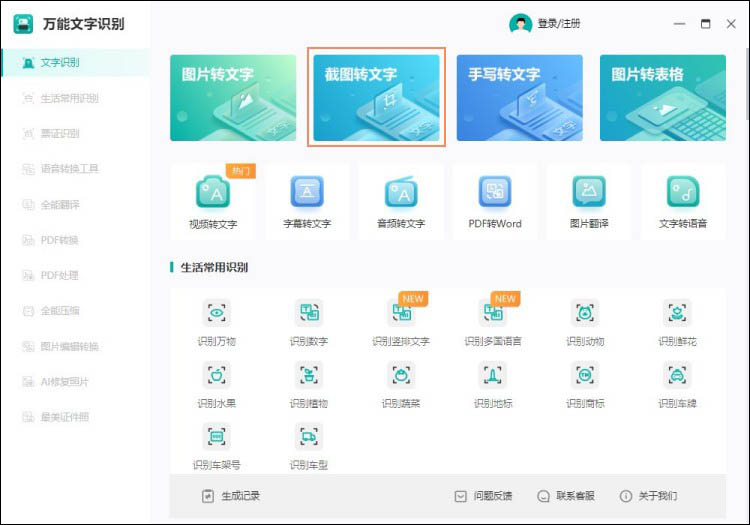
Task: Select 识别水果 icon
Action: (x=217, y=375)
